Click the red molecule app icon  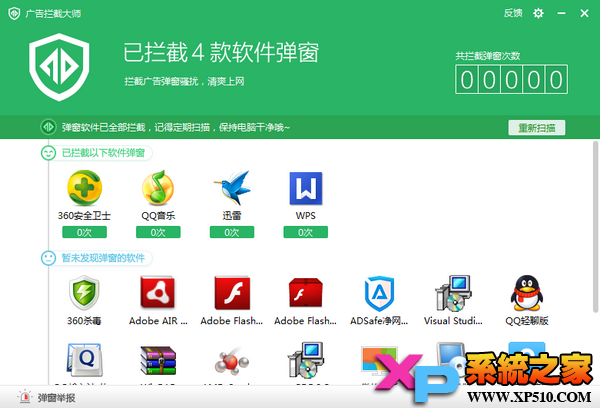232,361
